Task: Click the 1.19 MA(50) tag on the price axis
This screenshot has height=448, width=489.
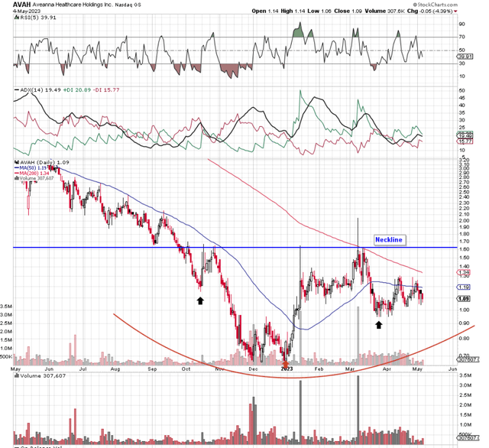Action: click(x=464, y=287)
